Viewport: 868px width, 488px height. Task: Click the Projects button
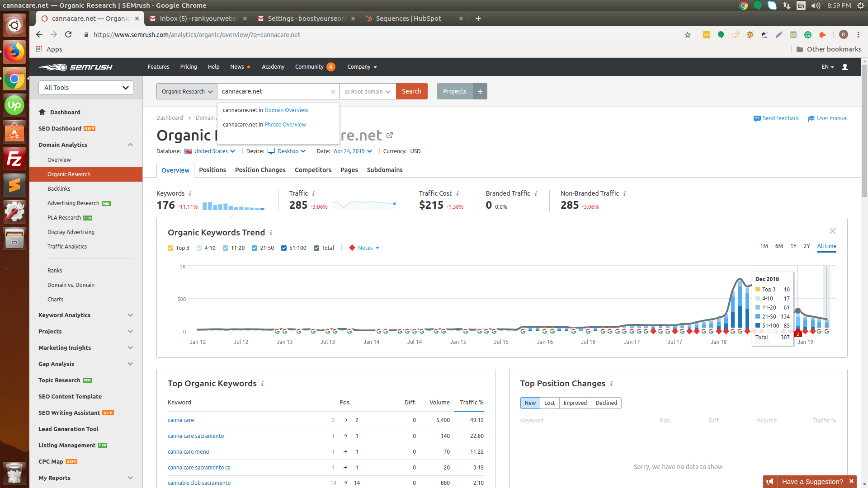tap(454, 91)
